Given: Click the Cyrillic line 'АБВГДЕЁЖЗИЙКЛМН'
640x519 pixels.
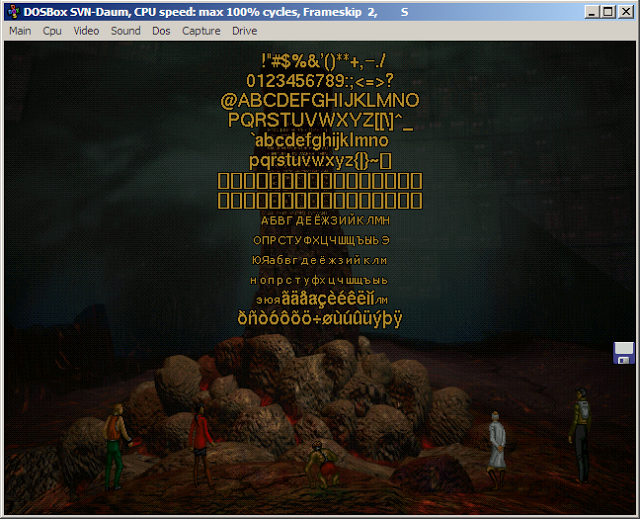Looking at the screenshot, I should (325, 221).
